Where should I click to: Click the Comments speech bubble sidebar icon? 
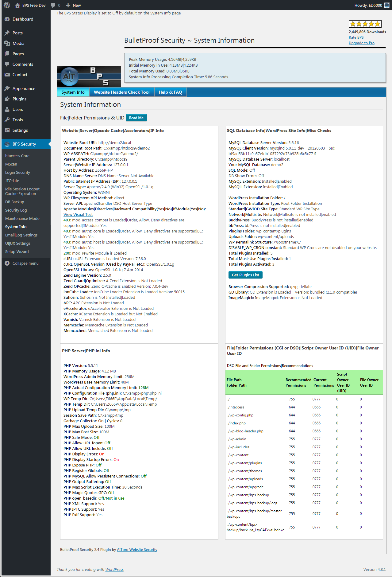[x=7, y=64]
